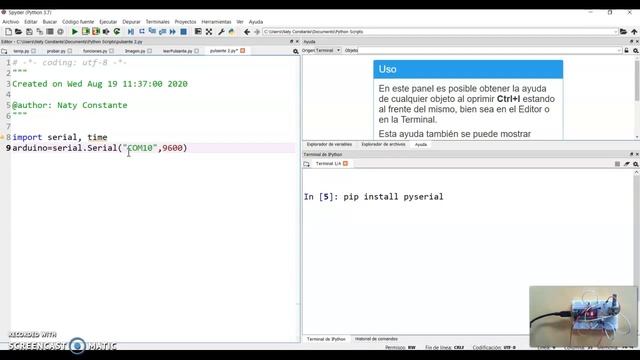The image size is (640, 360).
Task: Go back to previous cursor position
Action: (247, 31)
